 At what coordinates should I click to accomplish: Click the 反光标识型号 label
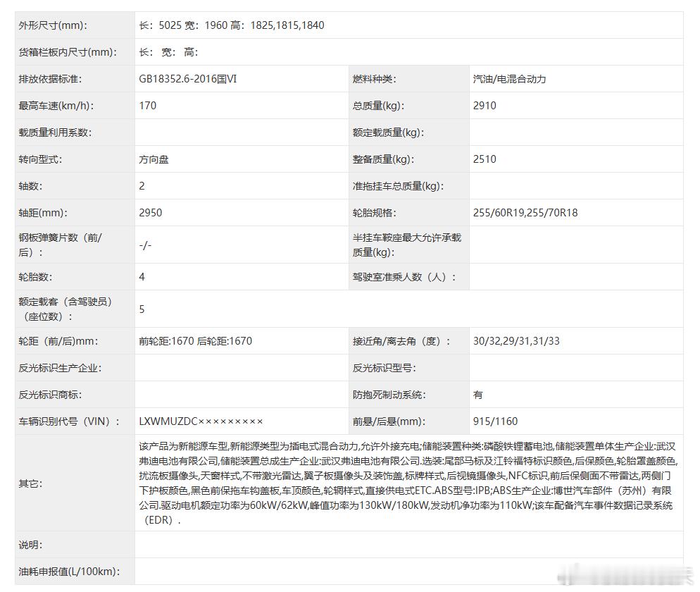pos(384,368)
